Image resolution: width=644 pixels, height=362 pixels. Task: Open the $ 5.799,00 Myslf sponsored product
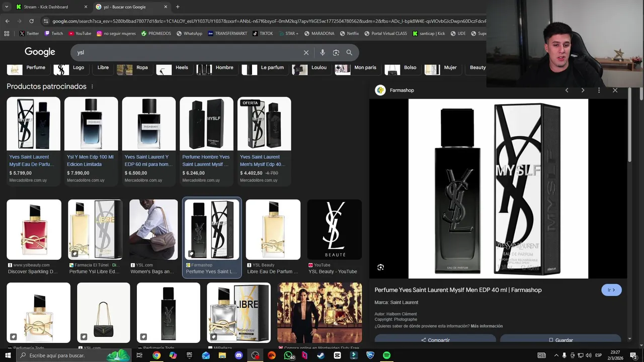[33, 141]
